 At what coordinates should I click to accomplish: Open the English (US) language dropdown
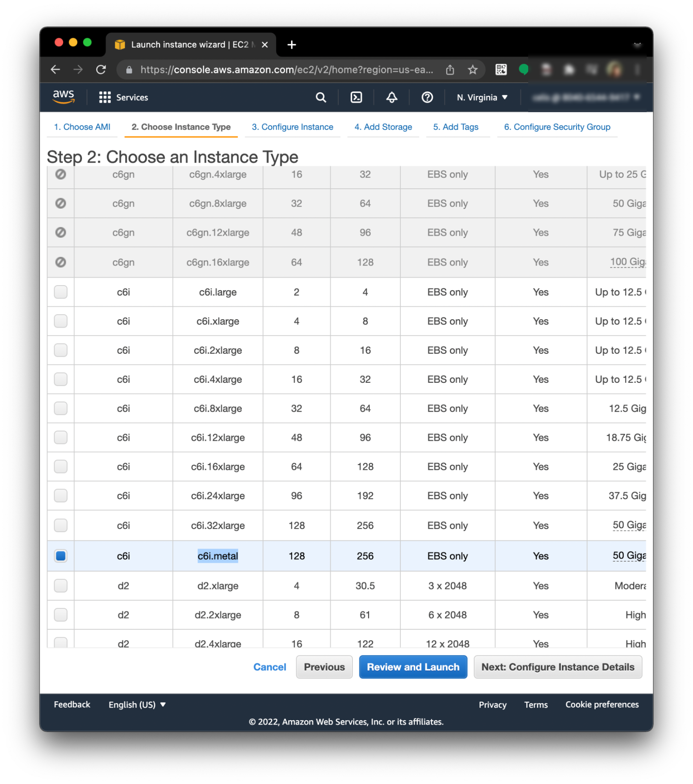click(x=137, y=705)
